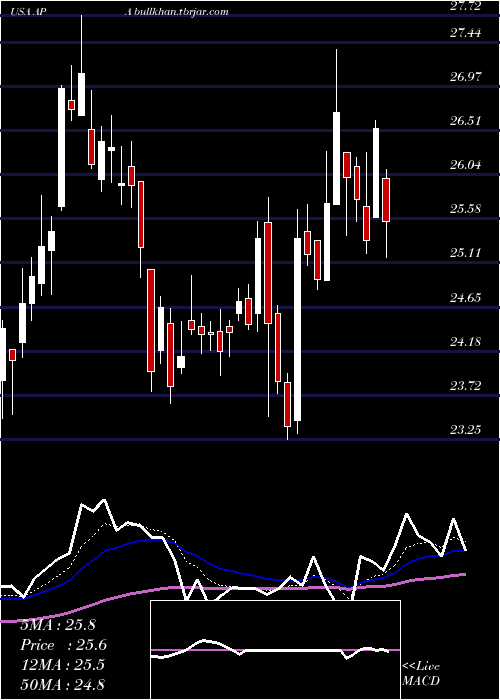Click the '5MA : 25.8' readout
The width and height of the screenshot is (500, 700).
pos(58,625)
